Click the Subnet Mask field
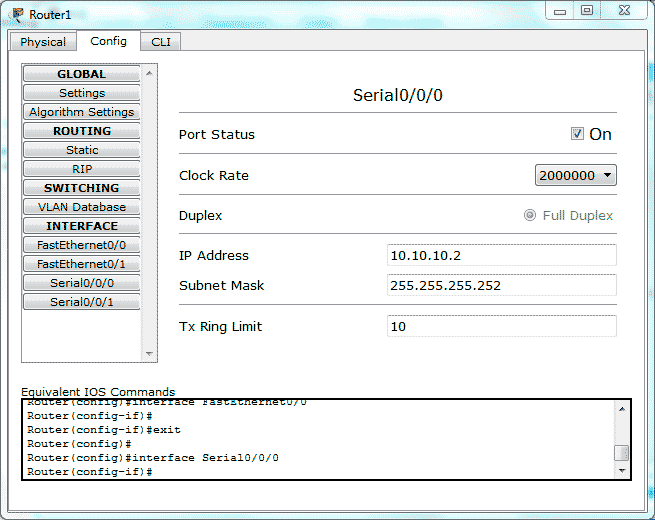Viewport: 655px width, 520px height. [x=501, y=285]
